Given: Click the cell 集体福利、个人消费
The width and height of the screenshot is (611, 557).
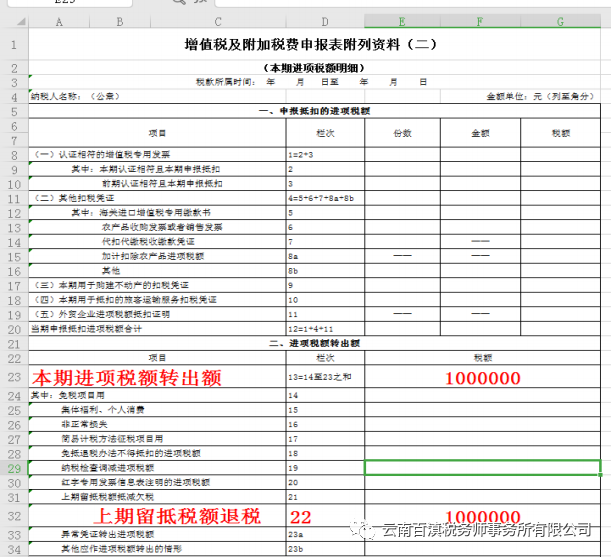Looking at the screenshot, I should click(157, 410).
